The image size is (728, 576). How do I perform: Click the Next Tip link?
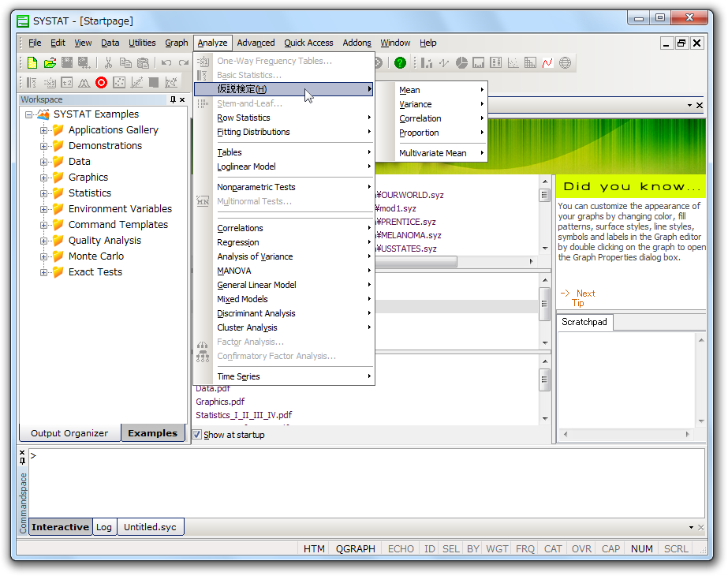click(578, 298)
